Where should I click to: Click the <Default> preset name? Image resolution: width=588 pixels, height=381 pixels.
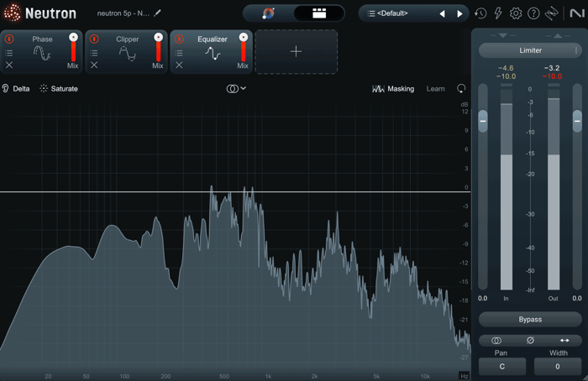(392, 13)
